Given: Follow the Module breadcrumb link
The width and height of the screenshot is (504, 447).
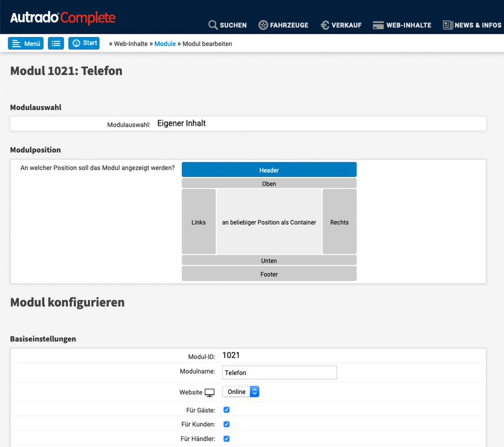Looking at the screenshot, I should [x=165, y=44].
